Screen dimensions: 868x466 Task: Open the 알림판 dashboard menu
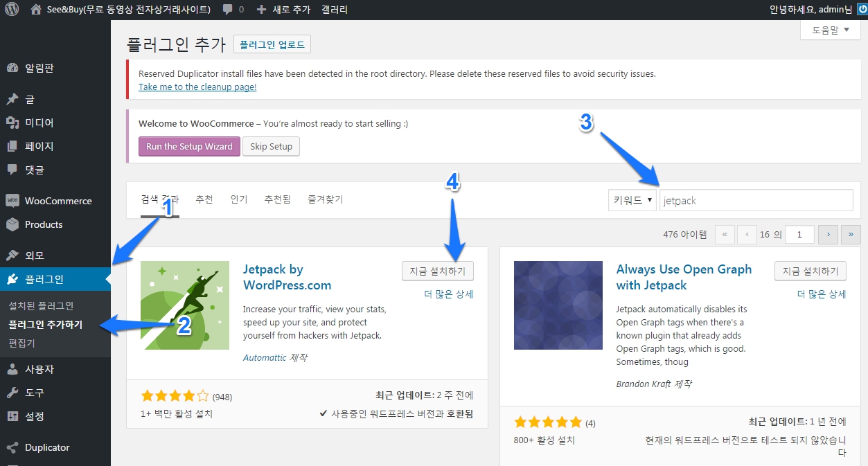click(39, 68)
